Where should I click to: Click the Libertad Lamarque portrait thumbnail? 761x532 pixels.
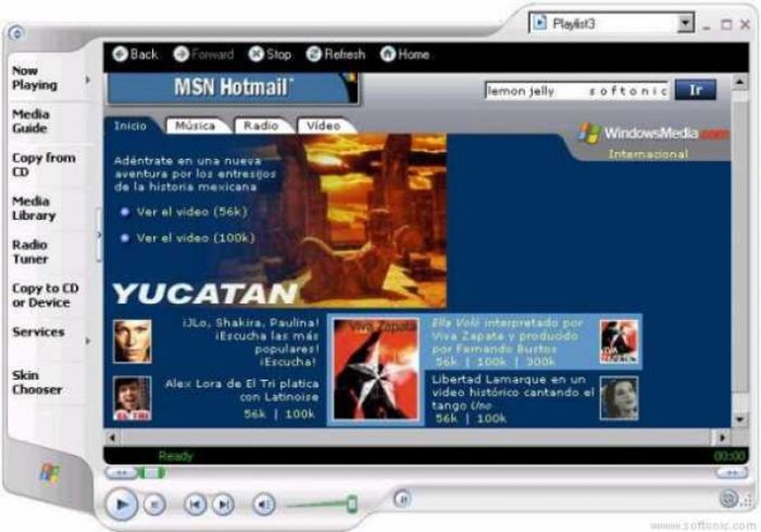[x=618, y=398]
